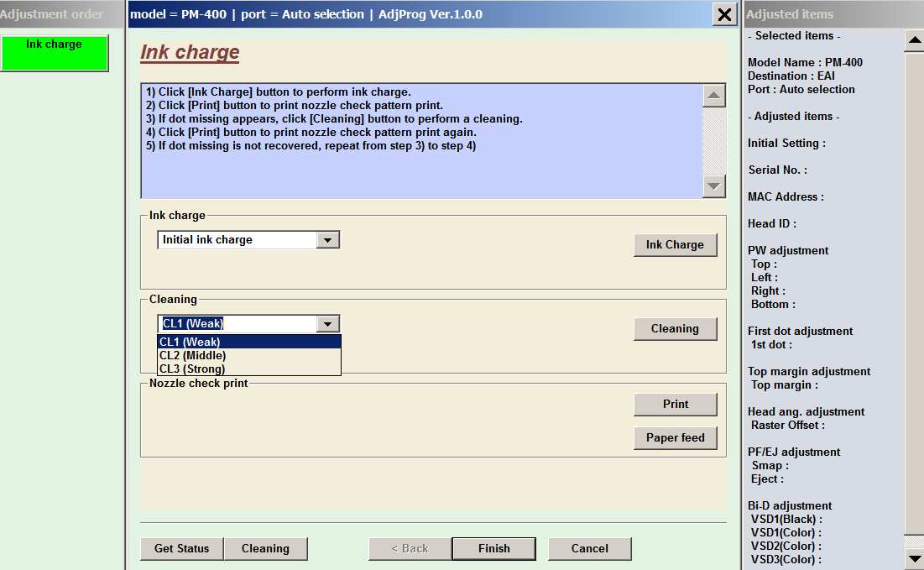Viewport: 924px width, 570px height.
Task: Click the Cancel button
Action: [589, 549]
